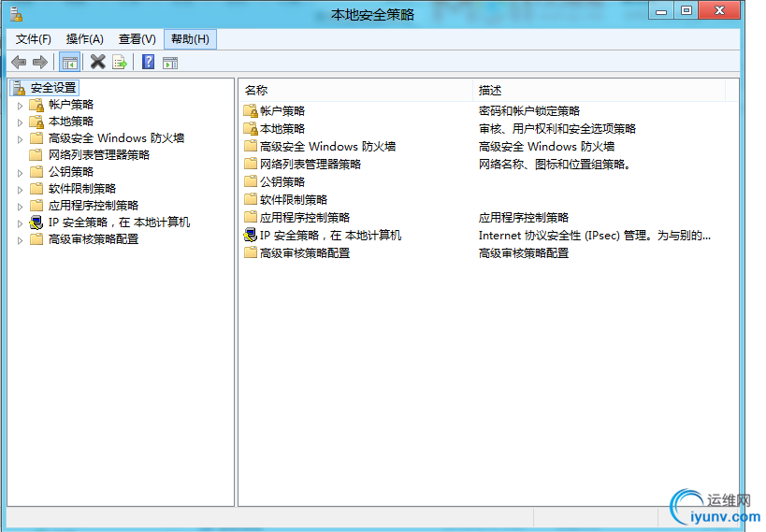Click the 帐户策略 folder icon in tree

tap(36, 105)
